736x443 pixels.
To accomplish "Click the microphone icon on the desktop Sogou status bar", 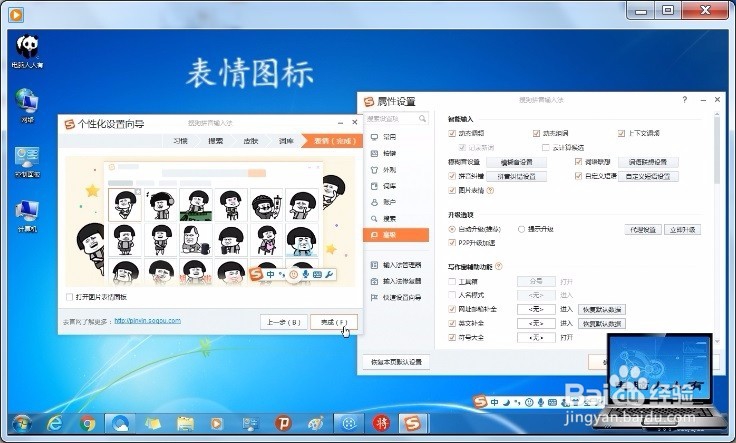I will pos(541,402).
